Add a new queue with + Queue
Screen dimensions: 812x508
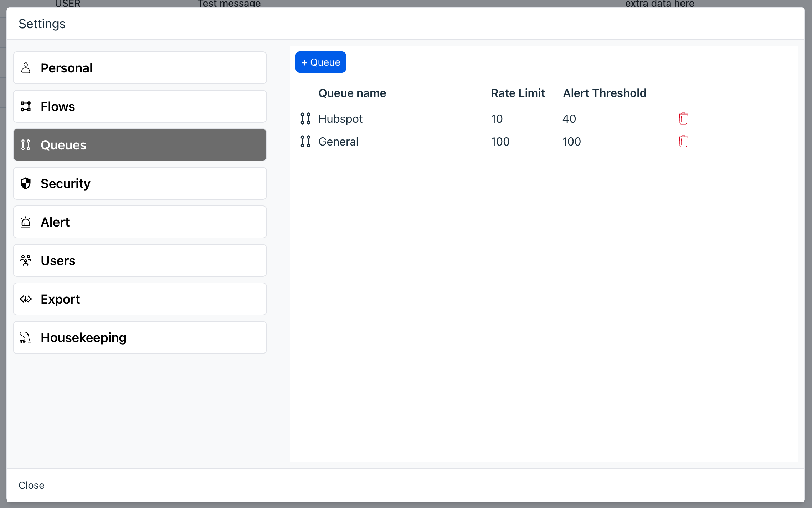(320, 62)
